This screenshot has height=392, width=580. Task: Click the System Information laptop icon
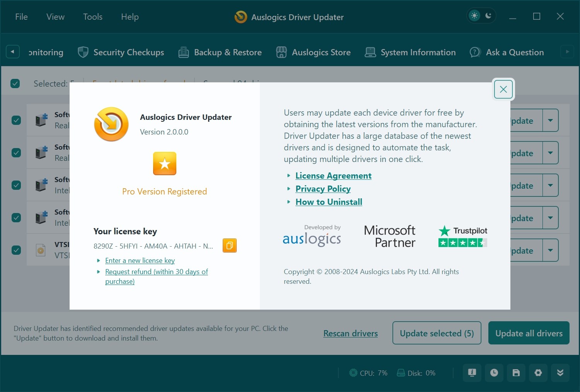370,52
